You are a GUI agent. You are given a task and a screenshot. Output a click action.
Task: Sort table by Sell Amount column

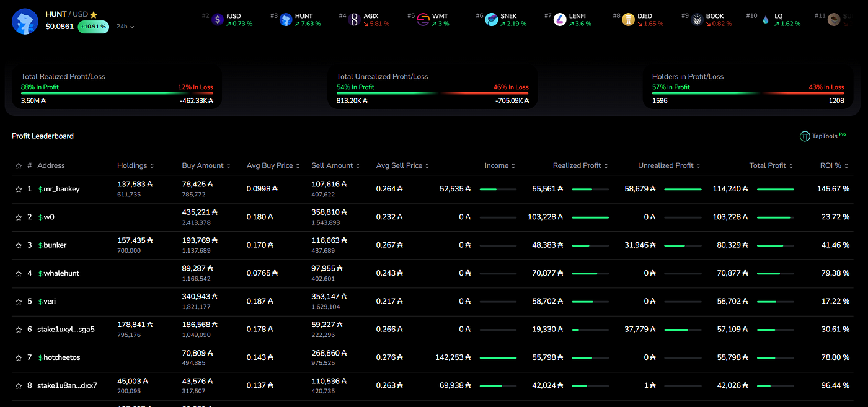click(335, 165)
